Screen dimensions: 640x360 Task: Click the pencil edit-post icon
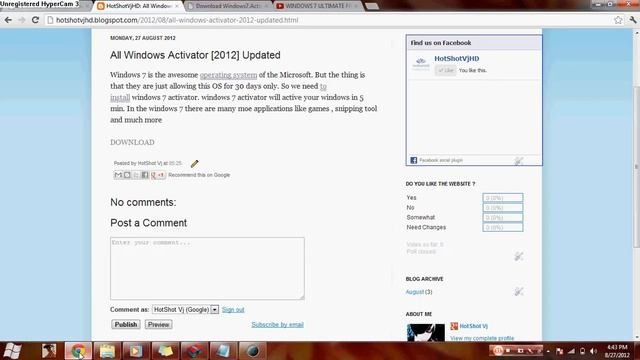[194, 164]
